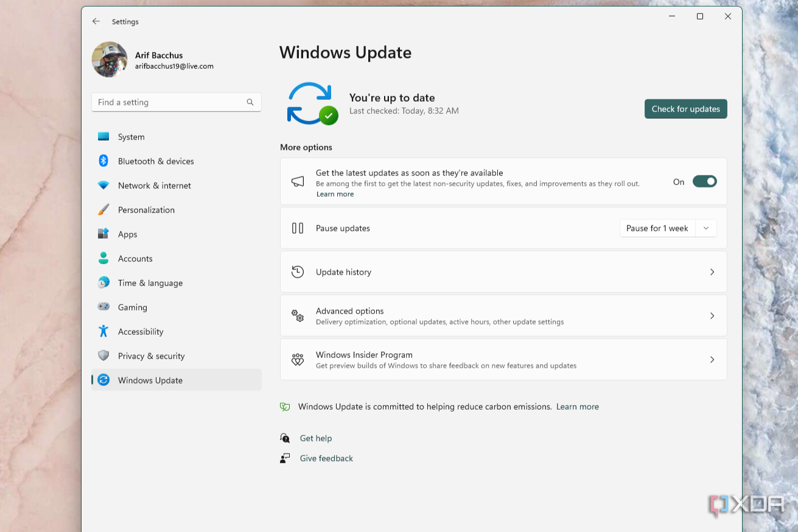Click the search magnifier icon
Image resolution: width=798 pixels, height=532 pixels.
(x=250, y=102)
